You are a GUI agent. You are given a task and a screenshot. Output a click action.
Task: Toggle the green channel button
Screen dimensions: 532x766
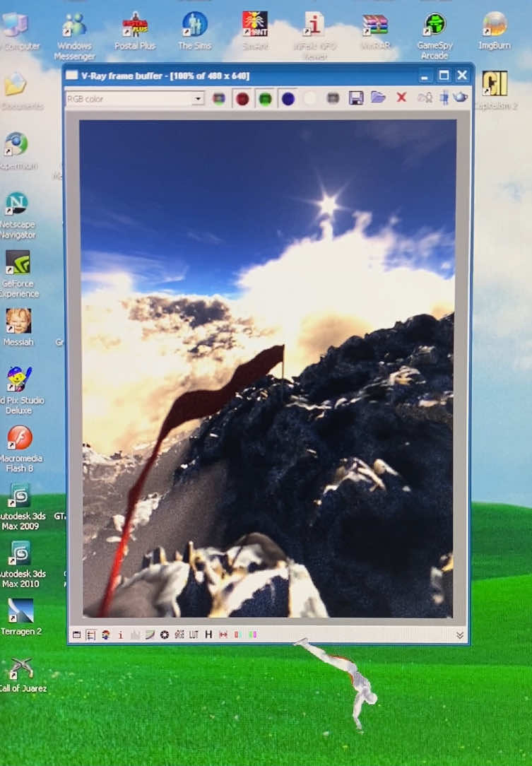click(x=265, y=99)
